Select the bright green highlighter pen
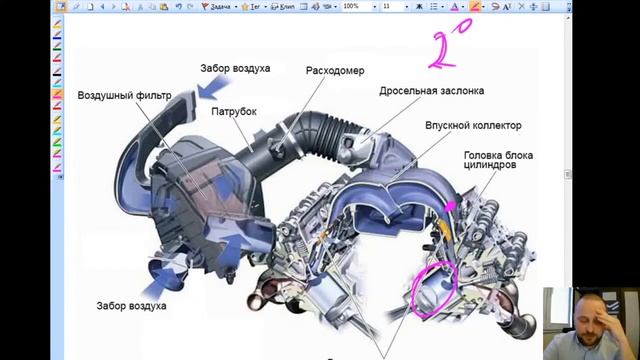 click(x=57, y=142)
